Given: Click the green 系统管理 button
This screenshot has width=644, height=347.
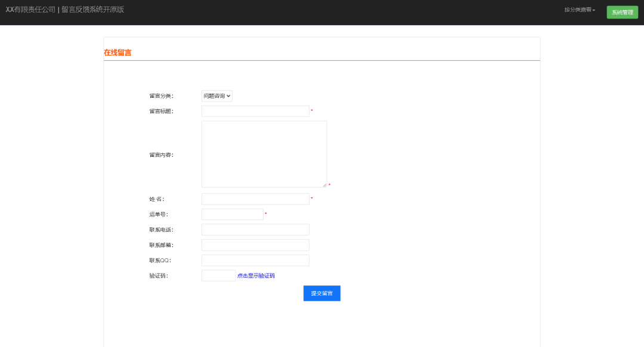Looking at the screenshot, I should tap(622, 13).
